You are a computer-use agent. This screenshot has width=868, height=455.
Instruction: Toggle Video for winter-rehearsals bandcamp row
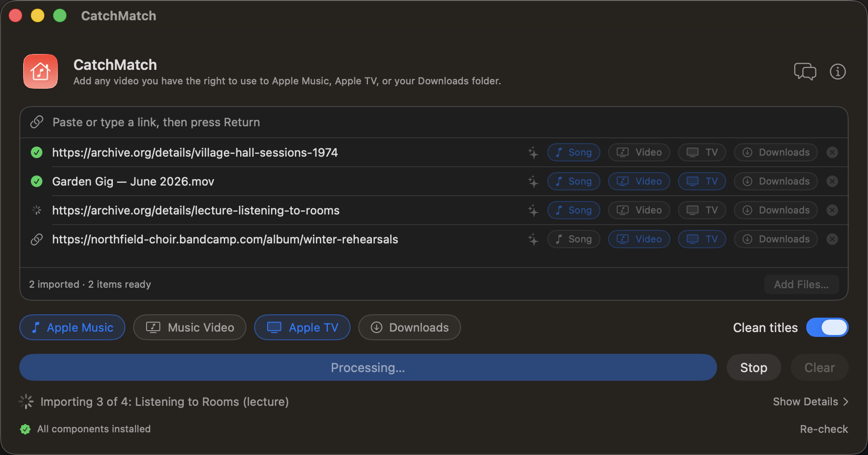click(639, 239)
